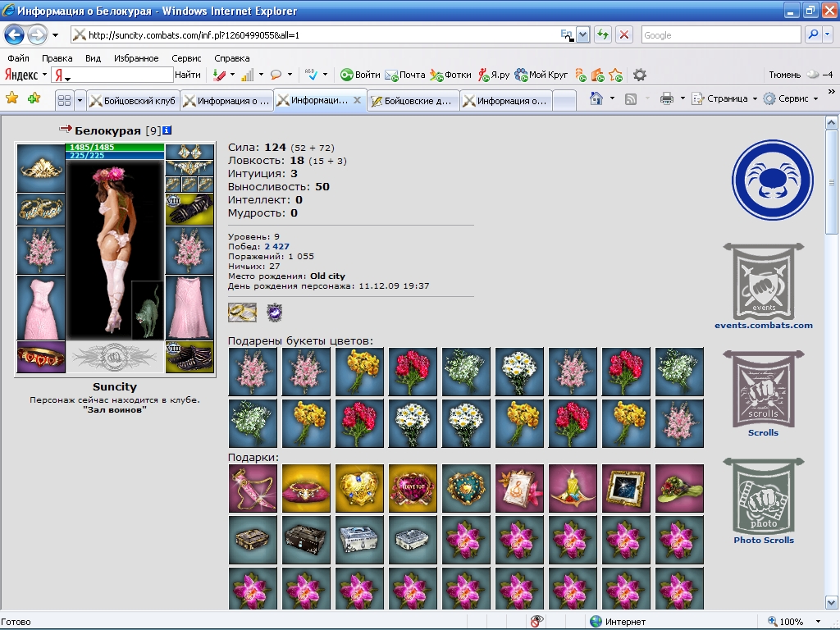Expand the Страница command bar menu

tap(724, 98)
